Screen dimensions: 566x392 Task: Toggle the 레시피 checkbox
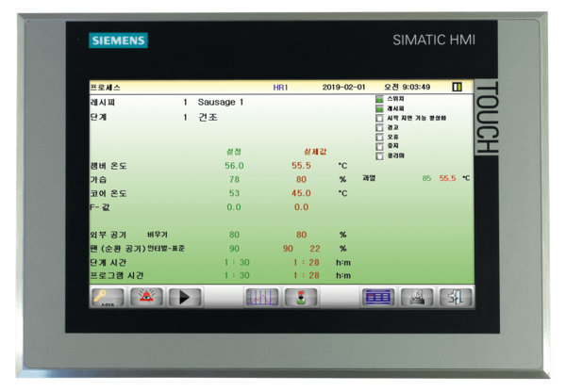click(379, 108)
